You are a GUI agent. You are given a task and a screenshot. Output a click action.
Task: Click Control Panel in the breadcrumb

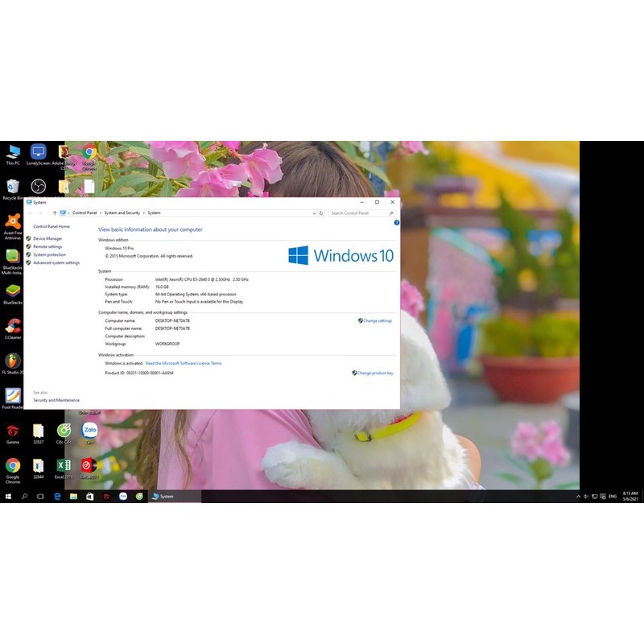tap(85, 213)
